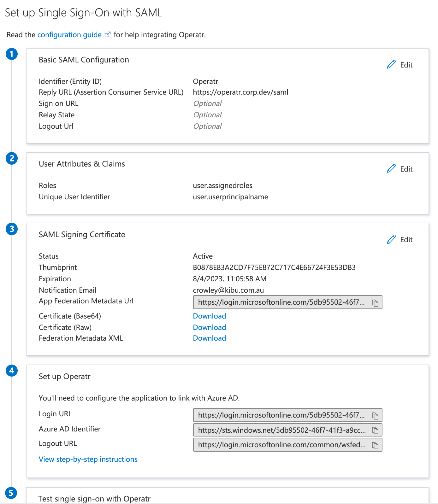Copy the Azure AD Identifier value
Screen dimensions: 438x504
375,430
